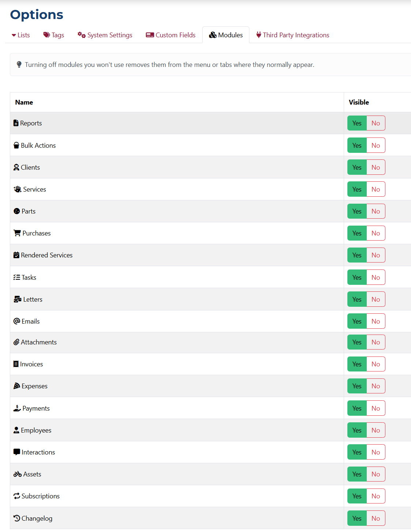
Task: Expand the Lists tab caret
Action: point(13,35)
